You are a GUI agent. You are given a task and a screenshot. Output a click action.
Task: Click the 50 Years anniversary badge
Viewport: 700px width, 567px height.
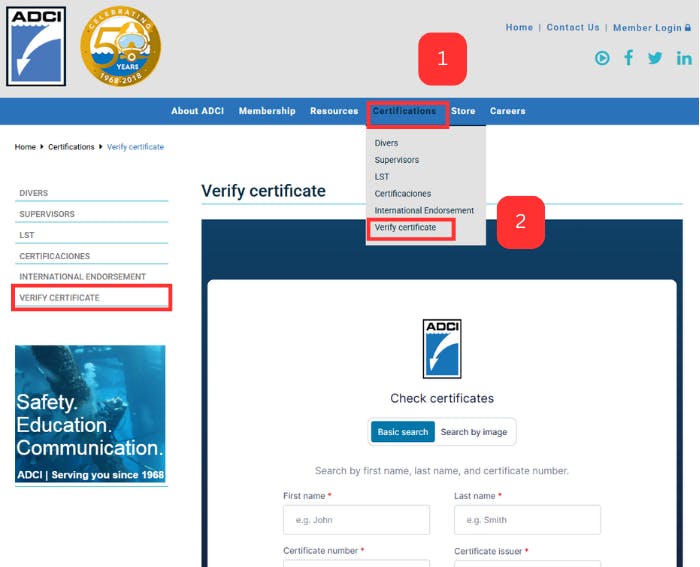121,46
